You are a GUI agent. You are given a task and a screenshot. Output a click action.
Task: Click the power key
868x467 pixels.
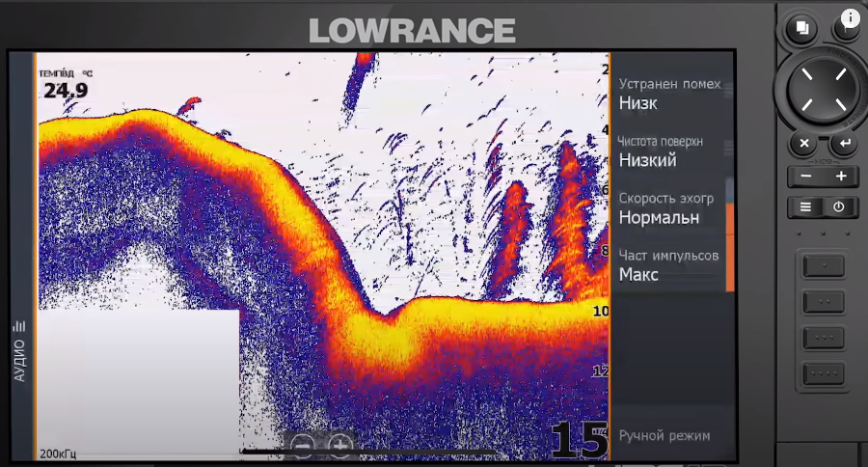coord(839,207)
